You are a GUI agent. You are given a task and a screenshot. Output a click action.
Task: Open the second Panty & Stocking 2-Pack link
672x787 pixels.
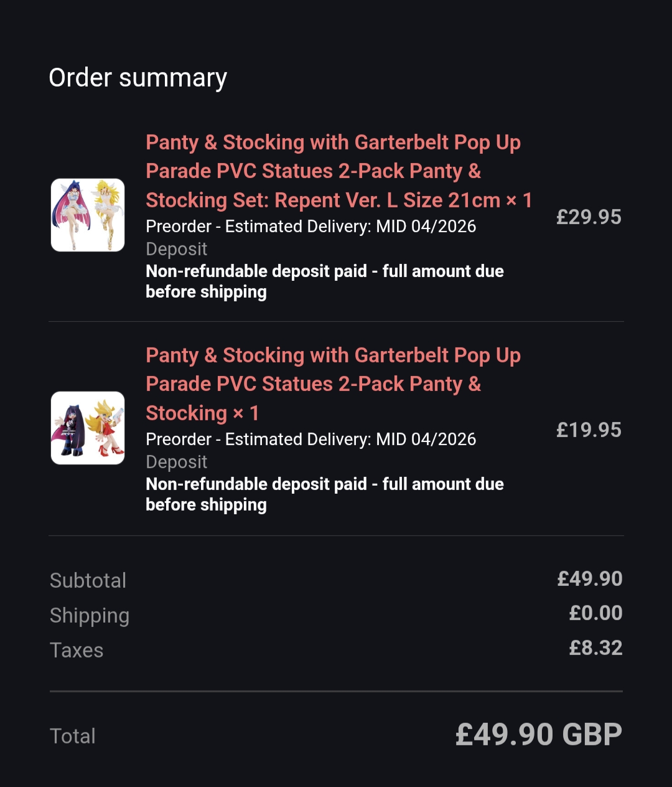[x=333, y=384]
